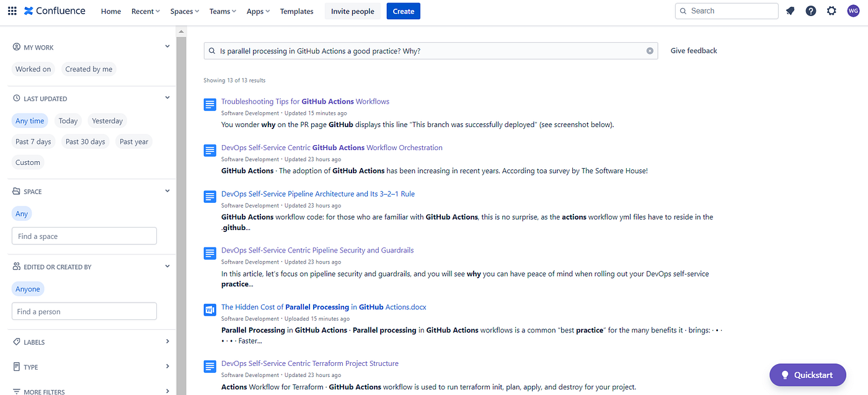Open the Give feedback link

[x=693, y=50]
